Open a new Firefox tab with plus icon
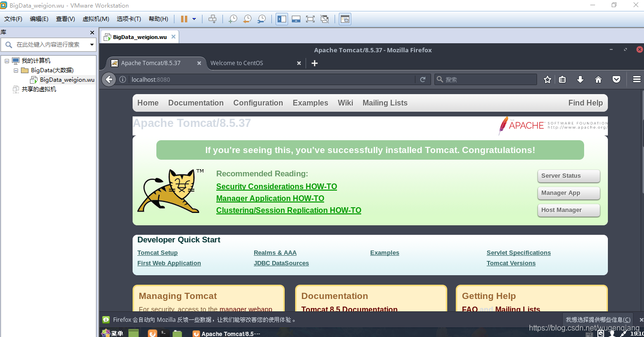The width and height of the screenshot is (644, 337). pyautogui.click(x=314, y=63)
